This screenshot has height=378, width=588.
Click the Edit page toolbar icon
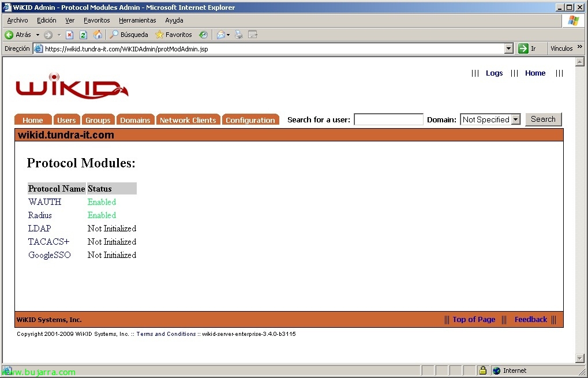pos(253,35)
